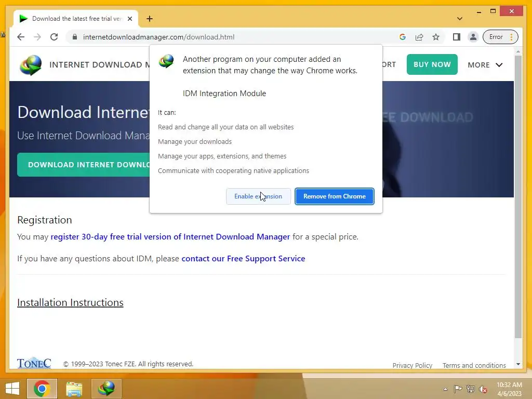
Task: Open the Google search icon in address bar
Action: point(403,37)
